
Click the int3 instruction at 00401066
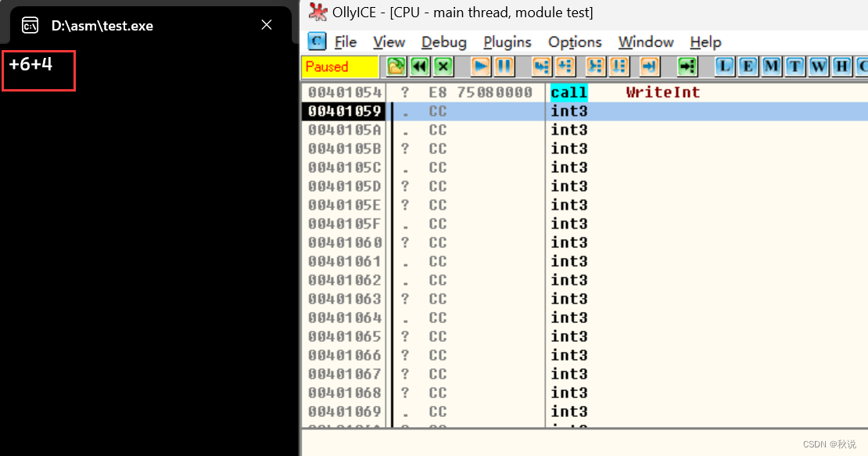569,356
